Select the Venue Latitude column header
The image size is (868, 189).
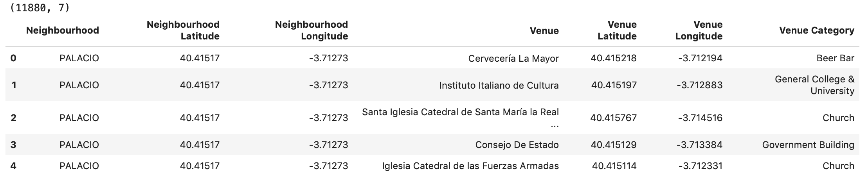tap(617, 30)
